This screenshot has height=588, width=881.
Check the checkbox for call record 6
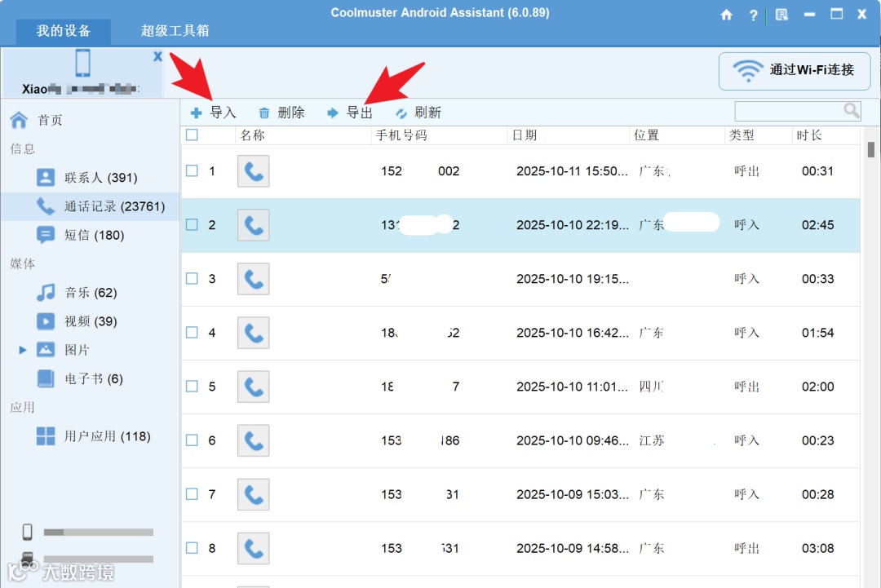coord(193,440)
